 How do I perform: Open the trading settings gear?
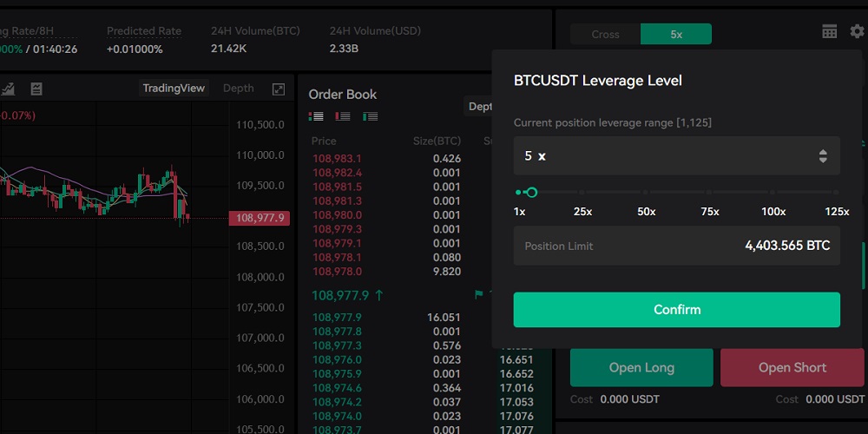[857, 31]
